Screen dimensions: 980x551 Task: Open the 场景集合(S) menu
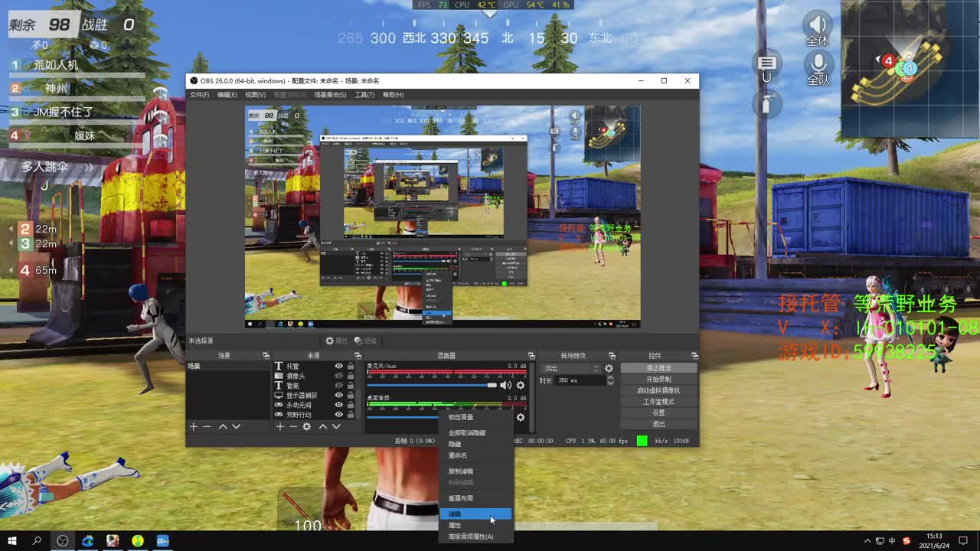(330, 95)
